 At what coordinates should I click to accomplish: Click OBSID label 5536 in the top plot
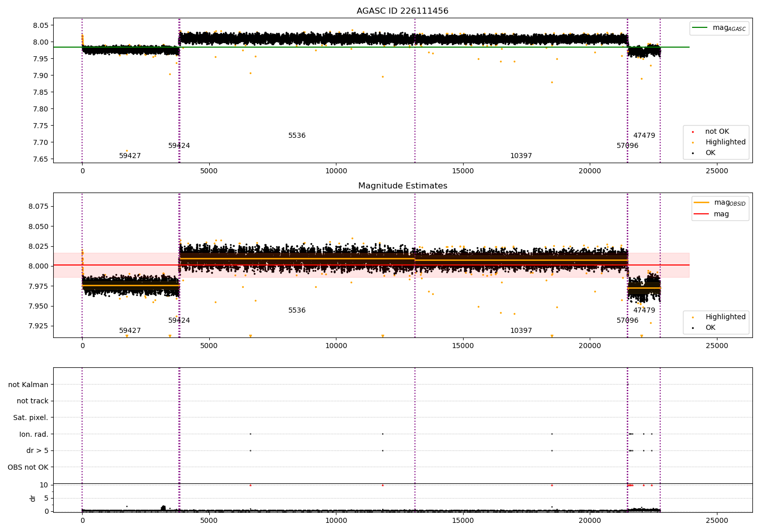[x=297, y=136]
